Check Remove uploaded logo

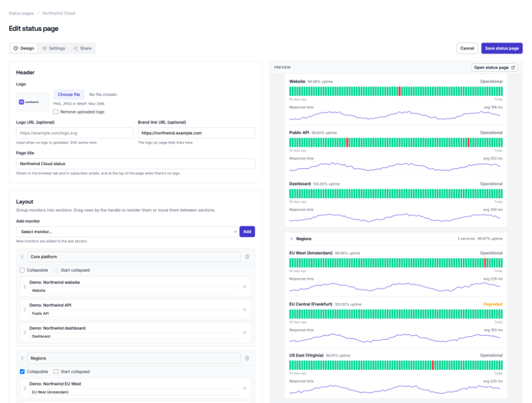pyautogui.click(x=56, y=112)
